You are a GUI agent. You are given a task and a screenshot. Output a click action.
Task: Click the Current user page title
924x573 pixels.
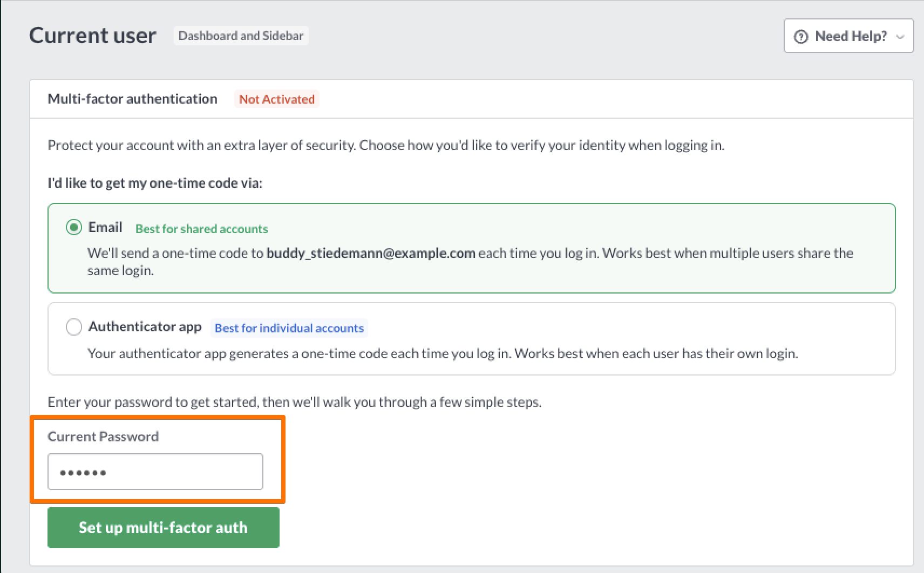93,36
